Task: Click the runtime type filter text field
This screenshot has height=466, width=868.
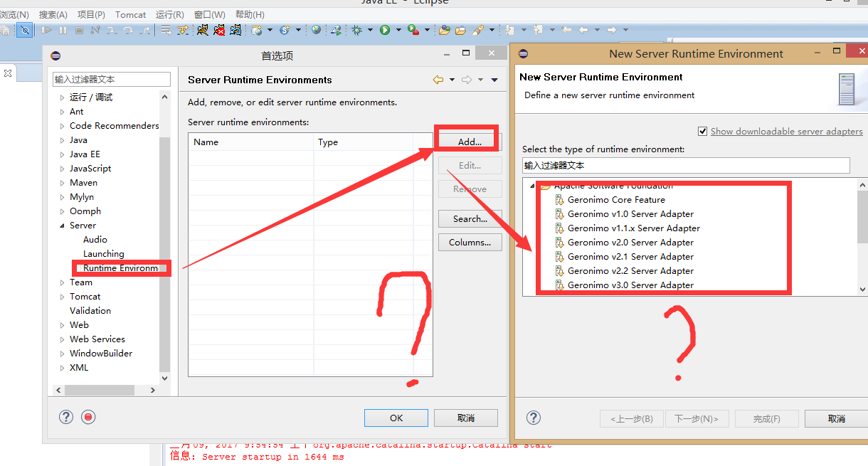Action: click(686, 165)
